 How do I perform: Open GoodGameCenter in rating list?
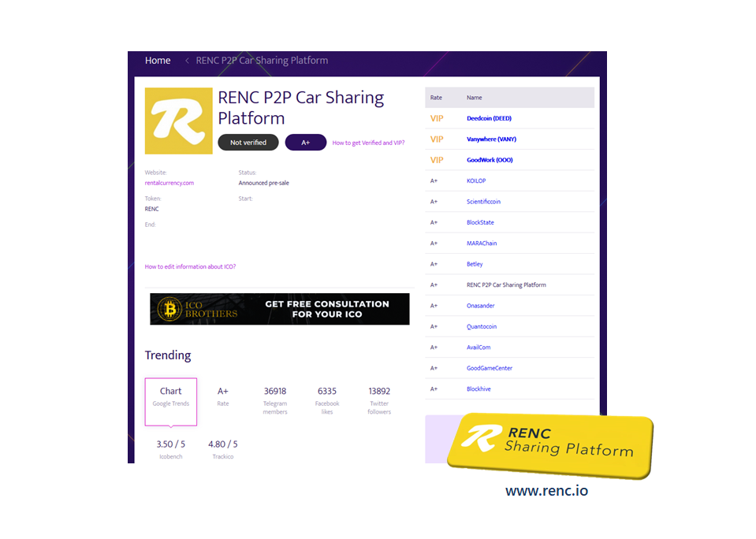(490, 368)
